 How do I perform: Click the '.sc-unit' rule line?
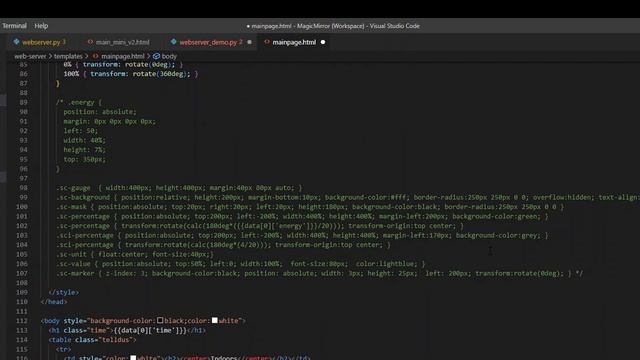point(135,254)
